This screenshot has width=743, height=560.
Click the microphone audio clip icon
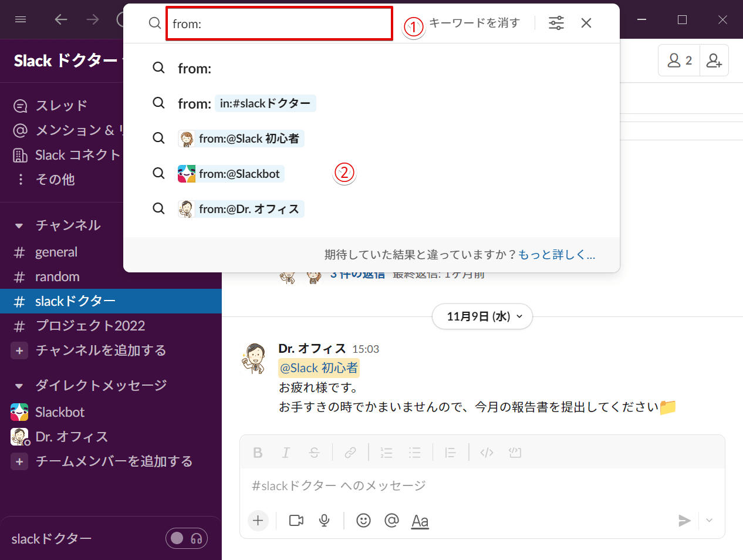[x=324, y=521]
